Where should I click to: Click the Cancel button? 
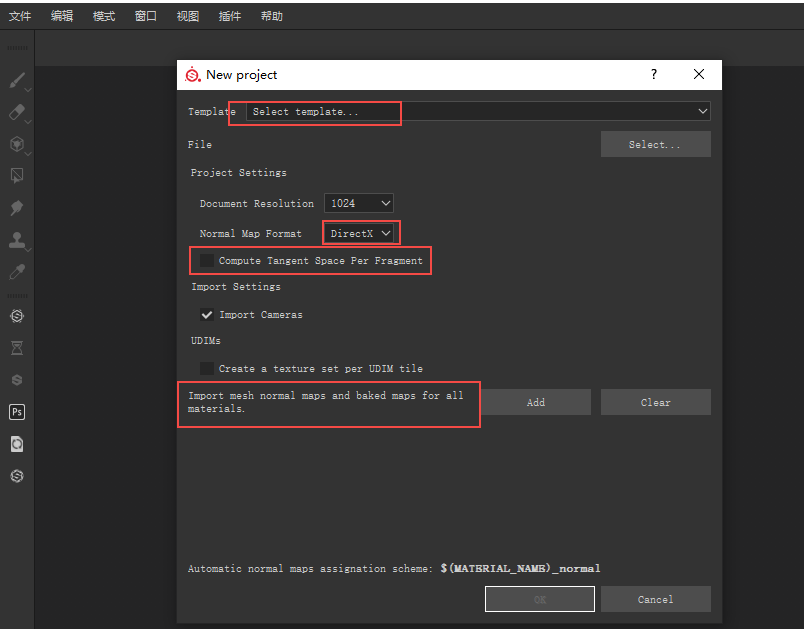(655, 599)
